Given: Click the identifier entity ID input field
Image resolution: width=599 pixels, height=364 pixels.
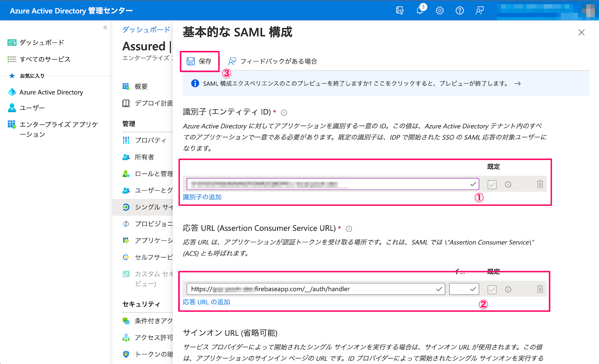Looking at the screenshot, I should click(333, 184).
